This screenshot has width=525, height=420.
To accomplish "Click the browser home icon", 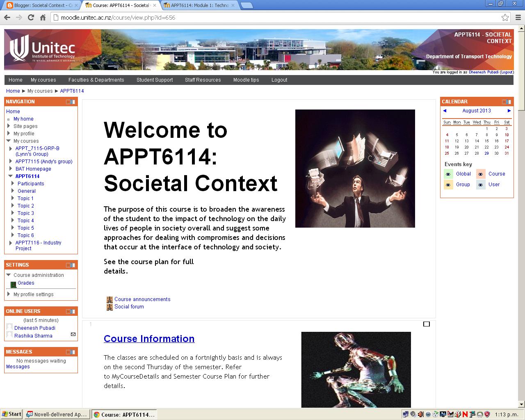I will pos(43,17).
